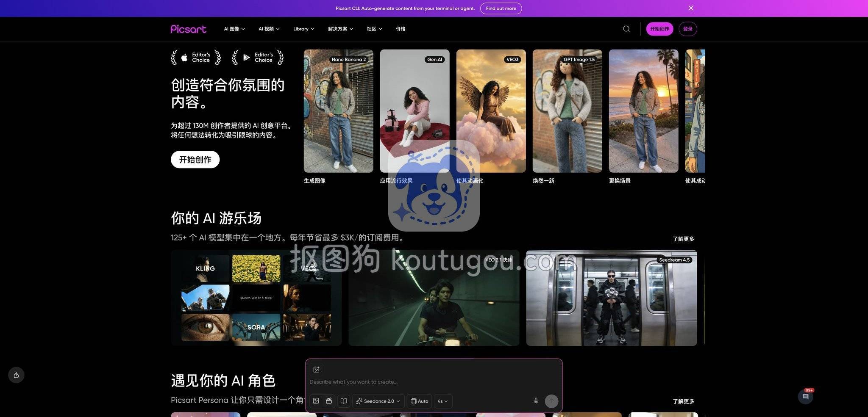Focus the Describe what you want field
Viewport: 868px width, 417px height.
(434, 382)
